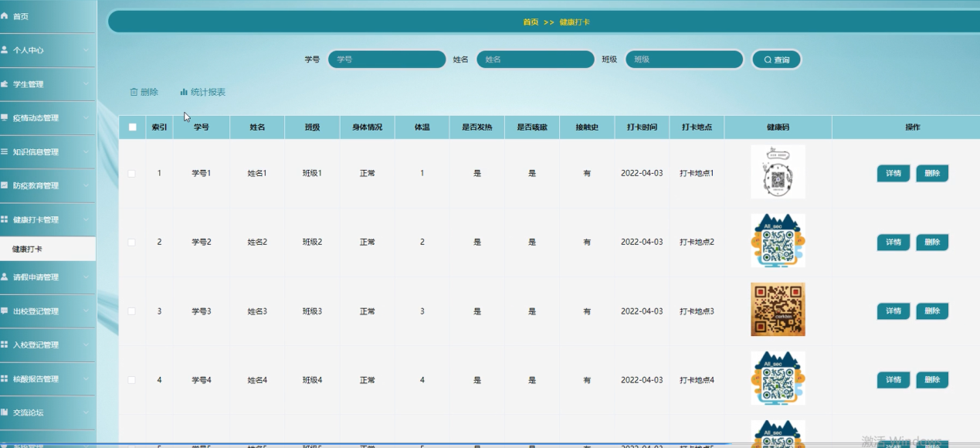Image resolution: width=980 pixels, height=448 pixels.
Task: Tick the checkbox for row 学号4
Action: coord(131,380)
